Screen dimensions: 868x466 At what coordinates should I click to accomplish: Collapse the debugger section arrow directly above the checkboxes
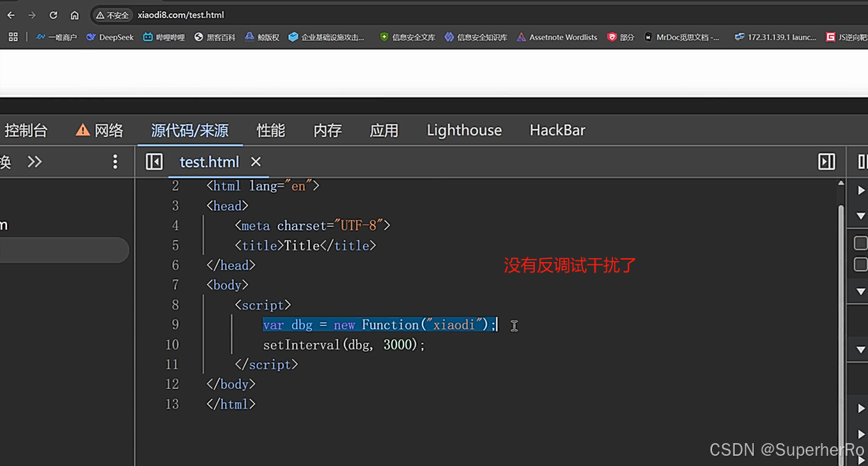point(861,216)
